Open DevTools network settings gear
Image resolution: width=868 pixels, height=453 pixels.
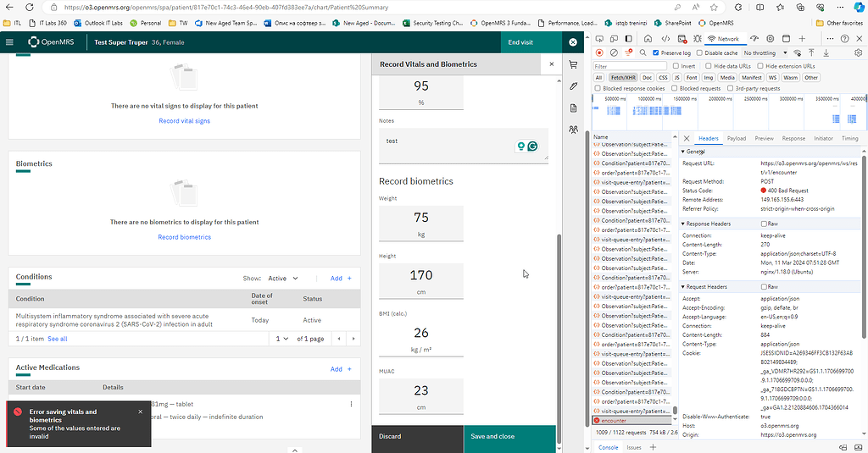[x=850, y=52]
